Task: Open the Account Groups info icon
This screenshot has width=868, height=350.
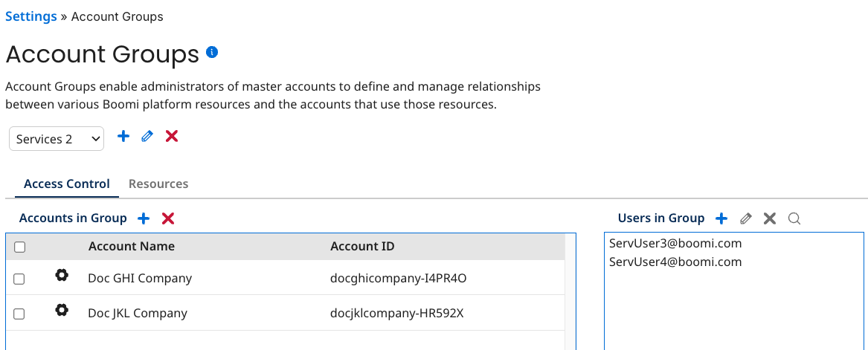Action: [212, 53]
